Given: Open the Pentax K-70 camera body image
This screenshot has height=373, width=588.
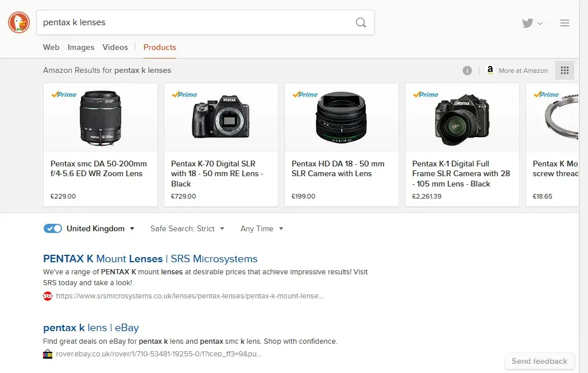Looking at the screenshot, I should (221, 118).
